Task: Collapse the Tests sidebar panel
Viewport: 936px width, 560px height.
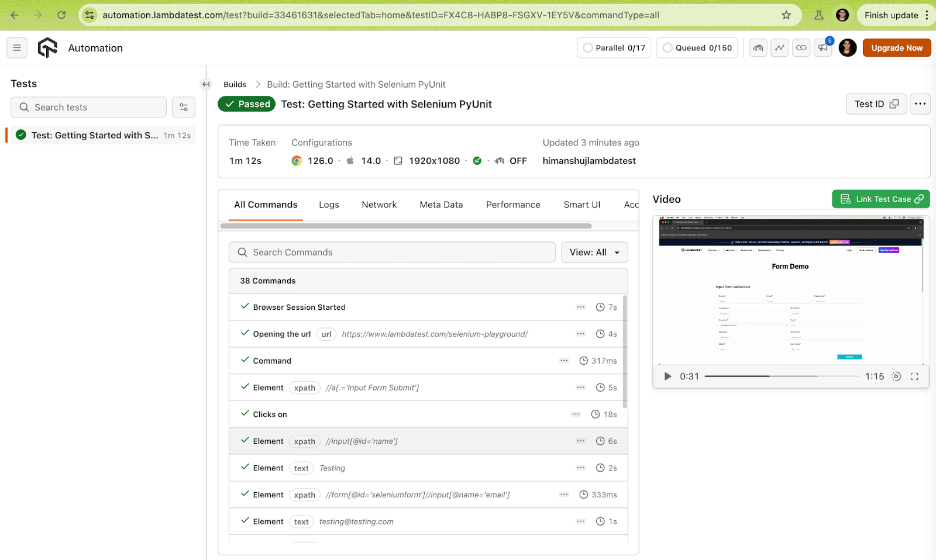Action: coord(205,84)
